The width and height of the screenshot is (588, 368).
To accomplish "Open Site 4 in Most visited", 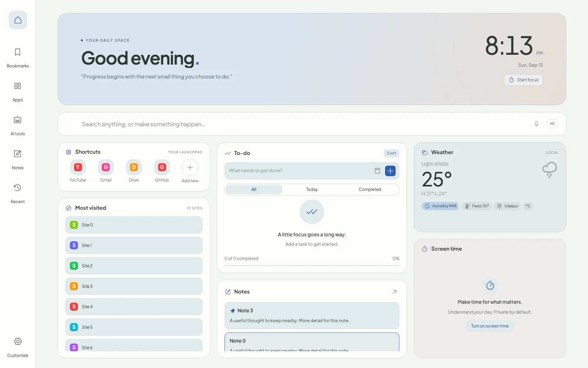I will click(134, 307).
